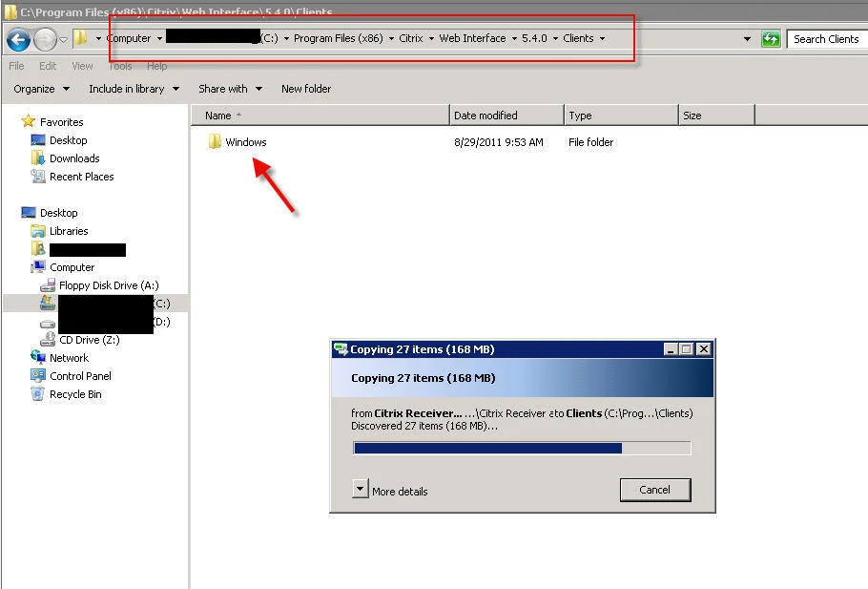Select Floppy Disk Drive (A:)
868x589 pixels.
click(x=109, y=285)
